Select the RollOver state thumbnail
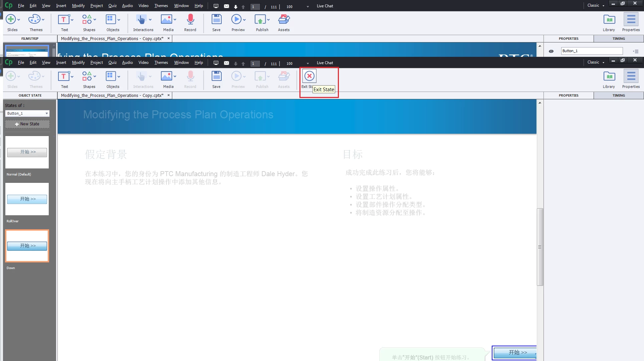Viewport: 644px width, 361px height. (27, 199)
